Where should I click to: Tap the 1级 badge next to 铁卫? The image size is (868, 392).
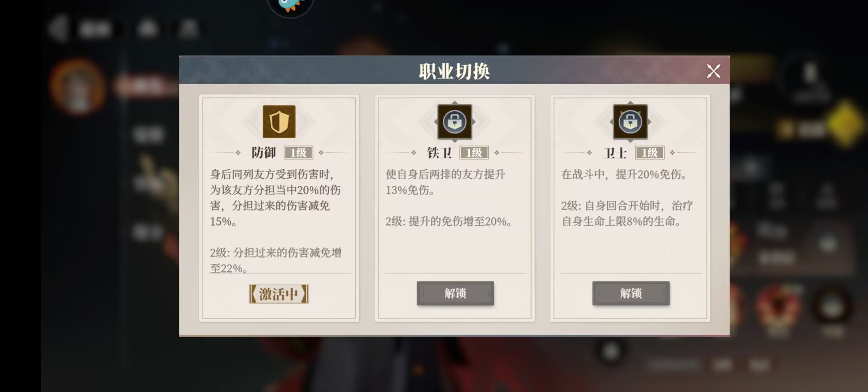474,153
